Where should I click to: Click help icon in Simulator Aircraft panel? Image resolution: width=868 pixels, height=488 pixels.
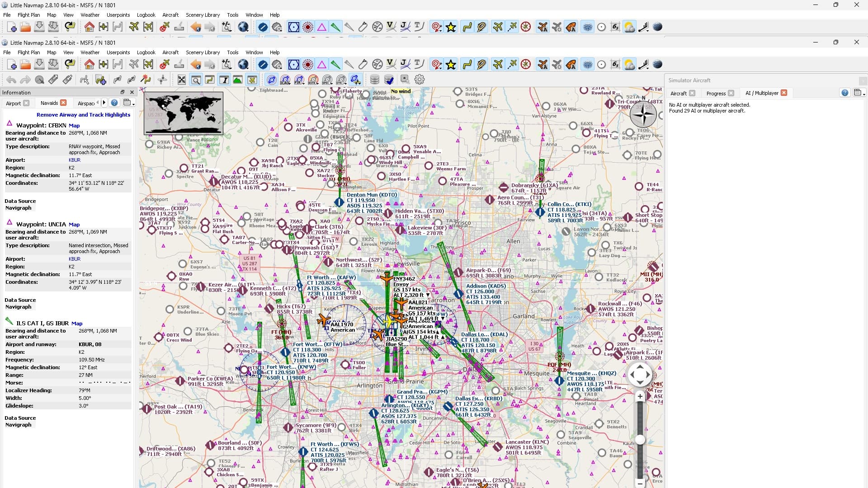845,93
